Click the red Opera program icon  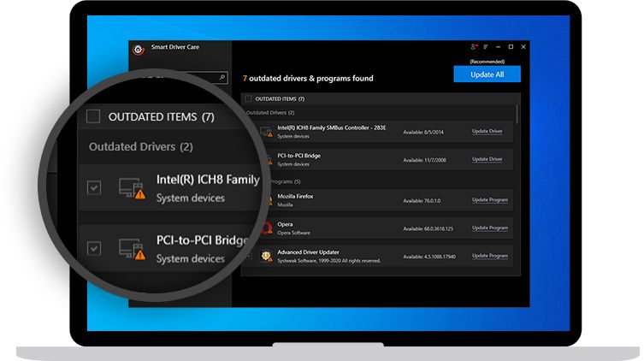tap(267, 228)
